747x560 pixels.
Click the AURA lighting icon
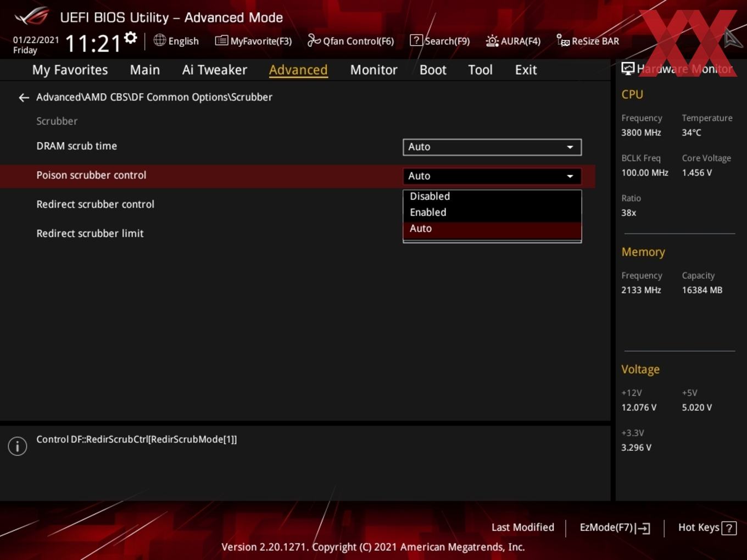pyautogui.click(x=492, y=41)
